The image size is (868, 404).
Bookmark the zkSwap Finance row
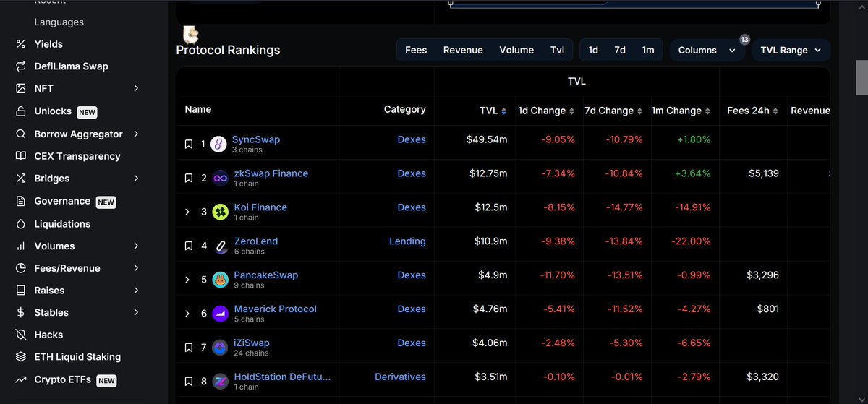coord(189,179)
